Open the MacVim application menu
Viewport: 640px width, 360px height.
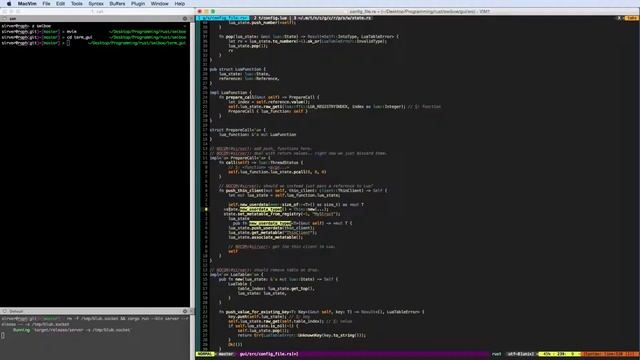pos(27,4)
